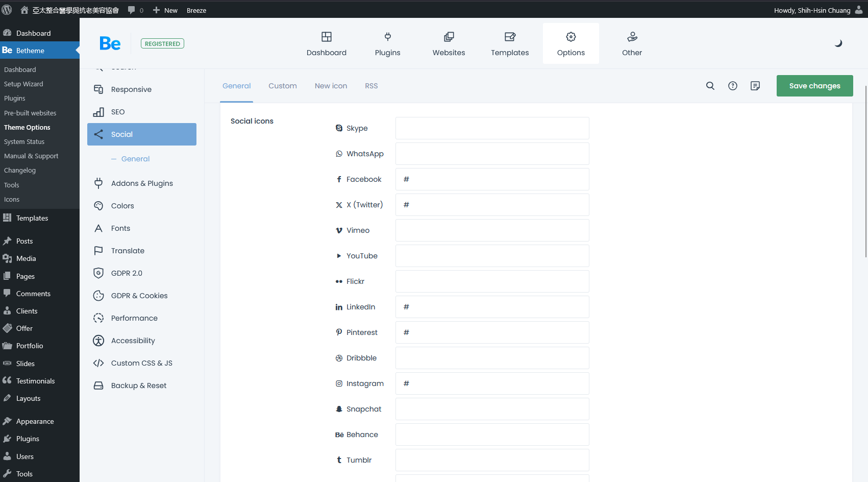Toggle dark mode moon icon
The width and height of the screenshot is (868, 482).
838,43
